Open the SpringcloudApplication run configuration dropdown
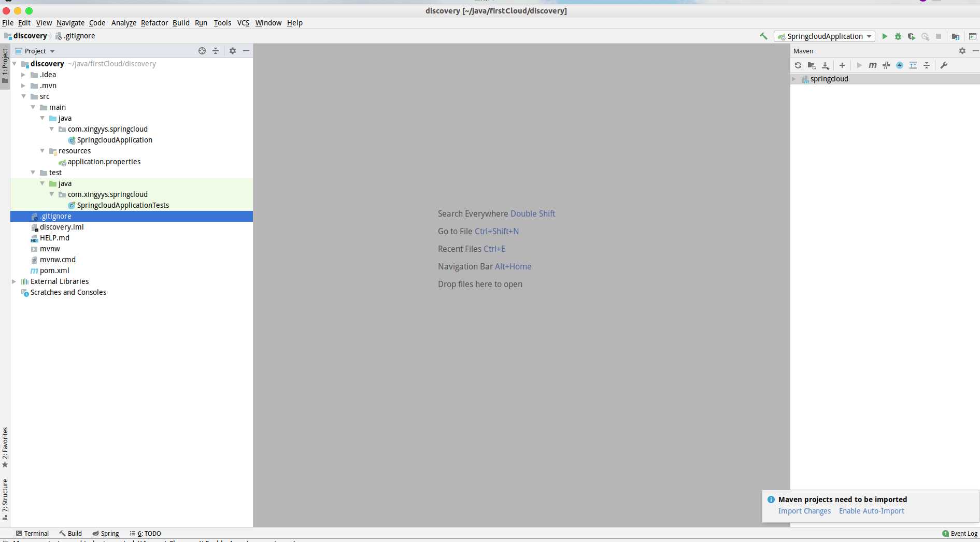 [x=825, y=36]
